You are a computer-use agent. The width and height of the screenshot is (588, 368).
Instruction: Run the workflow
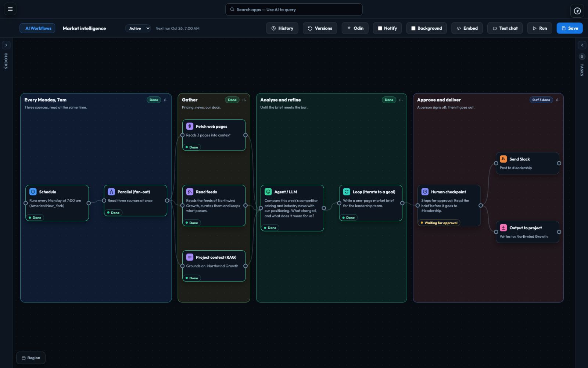click(539, 28)
